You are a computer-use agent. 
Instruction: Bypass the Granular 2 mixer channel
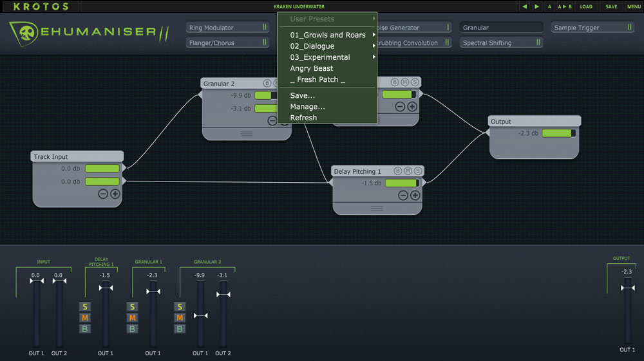coord(180,329)
